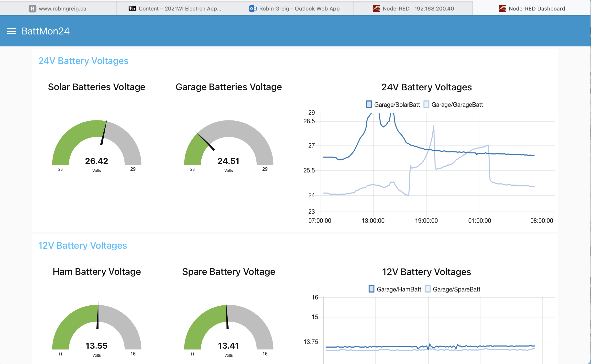The image size is (591, 364).
Task: Click the Garage/SolarBatt legend label
Action: 397,105
